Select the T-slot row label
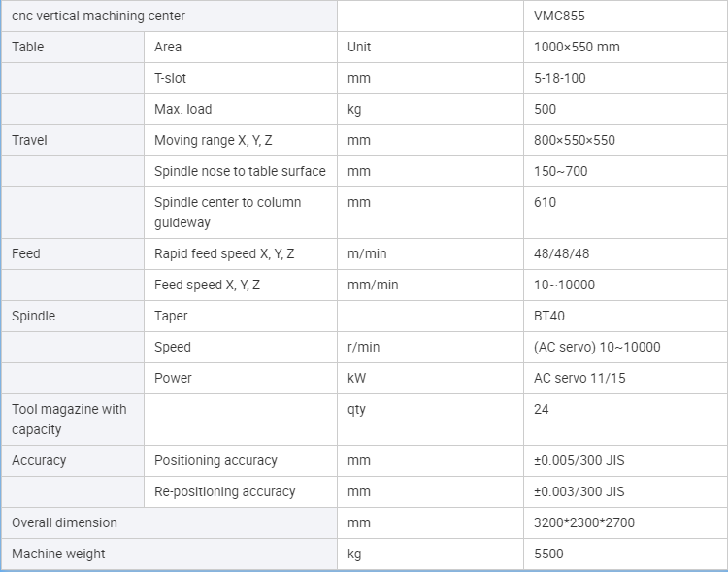728x572 pixels. pos(170,78)
